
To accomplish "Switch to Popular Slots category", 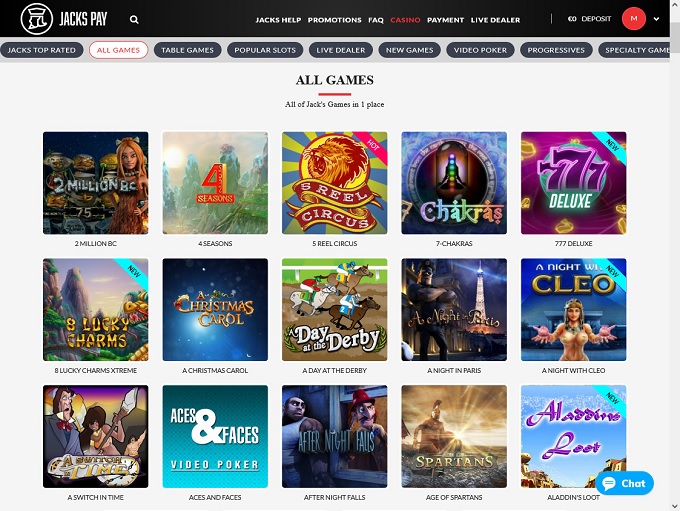I will 265,50.
